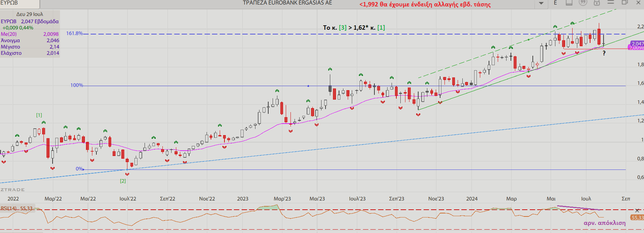Open the E button in the title bar
Image resolution: width=644 pixels, height=233 pixels.
tap(555, 3)
